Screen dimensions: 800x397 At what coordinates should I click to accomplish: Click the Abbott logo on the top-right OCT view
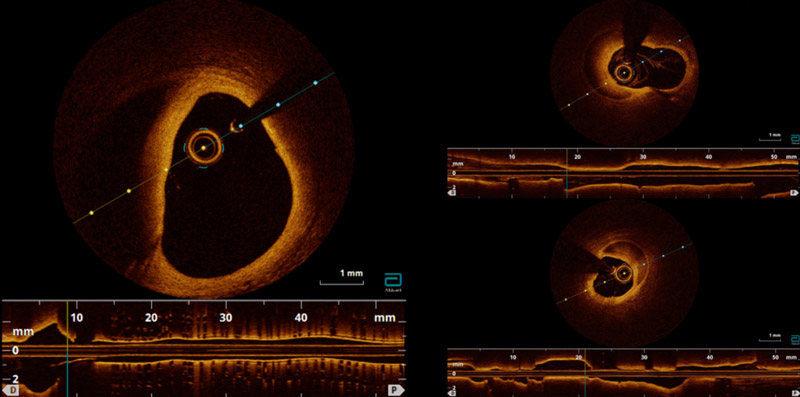click(x=795, y=139)
